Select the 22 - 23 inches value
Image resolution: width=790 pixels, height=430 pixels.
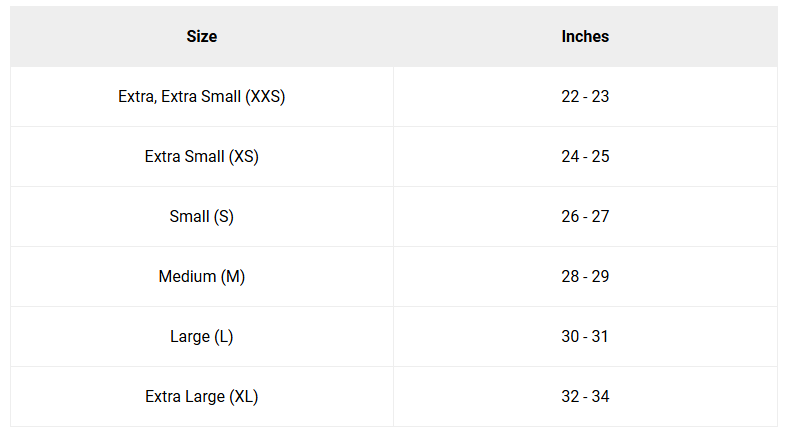[x=585, y=97]
